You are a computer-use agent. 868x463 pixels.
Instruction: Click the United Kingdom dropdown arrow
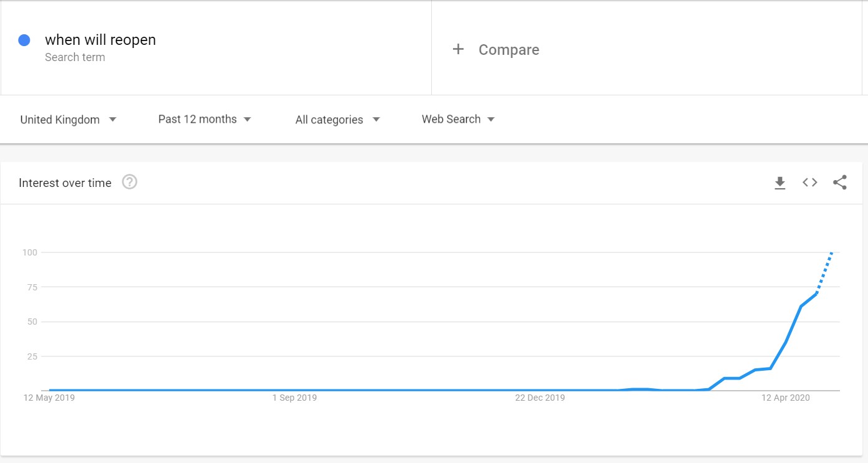(x=113, y=119)
